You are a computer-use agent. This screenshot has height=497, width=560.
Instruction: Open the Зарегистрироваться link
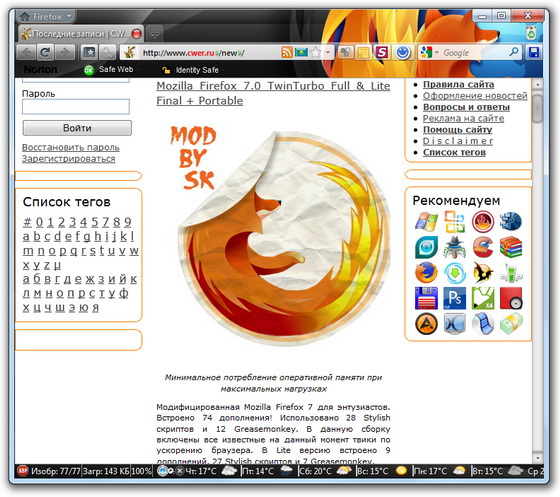(69, 159)
